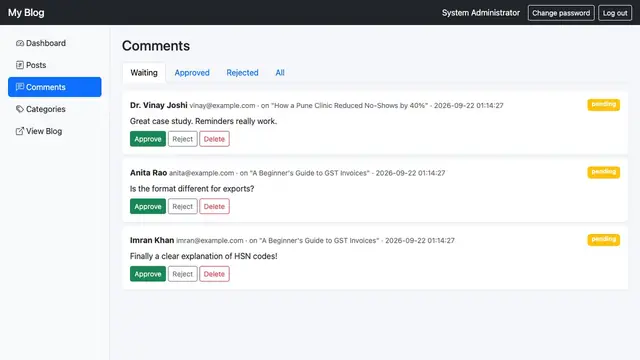Click the Dashboard speedometer icon
The image size is (640, 360).
[20, 43]
